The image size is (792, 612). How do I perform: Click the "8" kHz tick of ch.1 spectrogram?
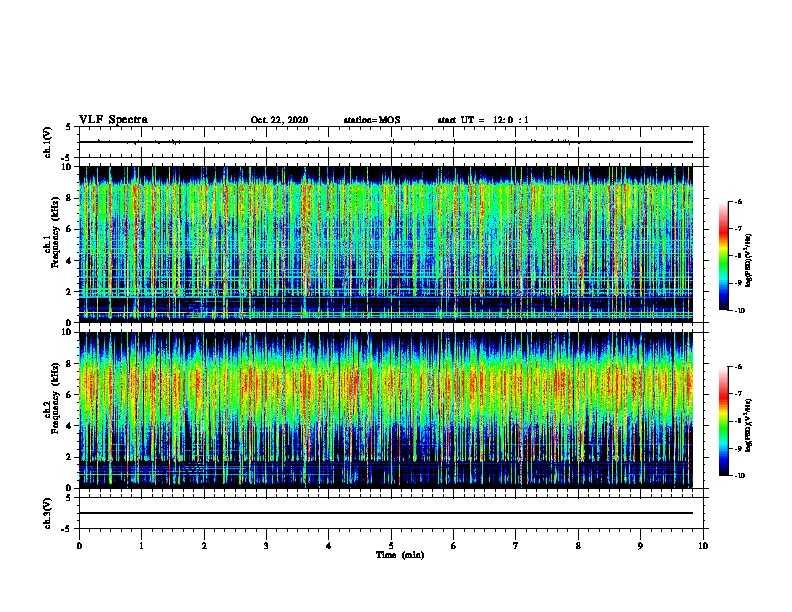pyautogui.click(x=70, y=198)
